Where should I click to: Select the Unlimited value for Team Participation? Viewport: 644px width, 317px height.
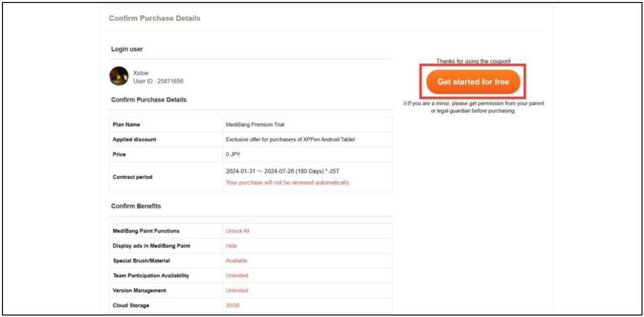[237, 276]
